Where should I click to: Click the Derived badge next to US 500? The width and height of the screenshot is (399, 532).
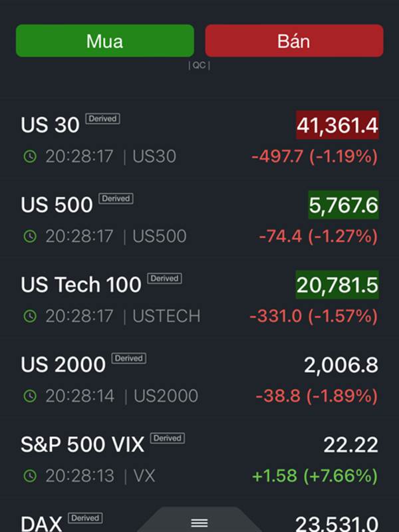[116, 198]
